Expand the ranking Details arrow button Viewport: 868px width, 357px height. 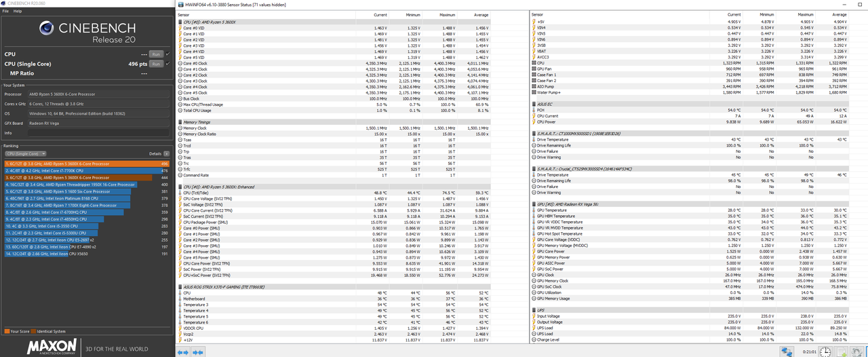click(167, 154)
